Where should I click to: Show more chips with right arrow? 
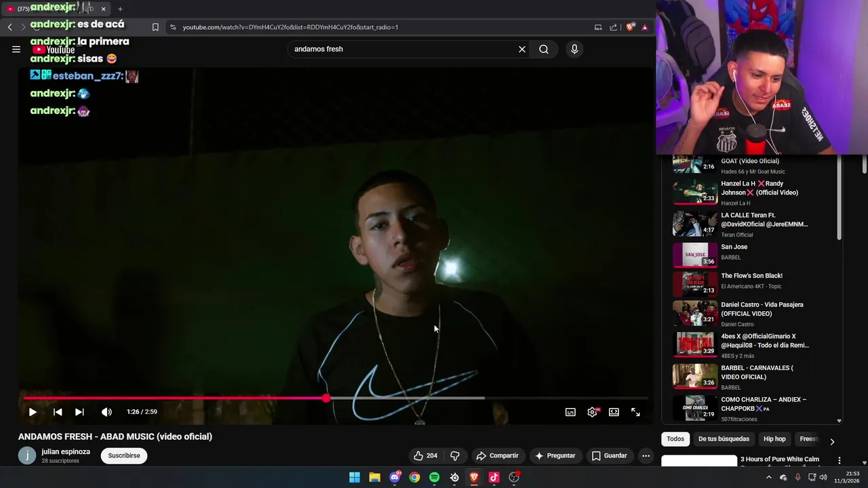tap(832, 441)
